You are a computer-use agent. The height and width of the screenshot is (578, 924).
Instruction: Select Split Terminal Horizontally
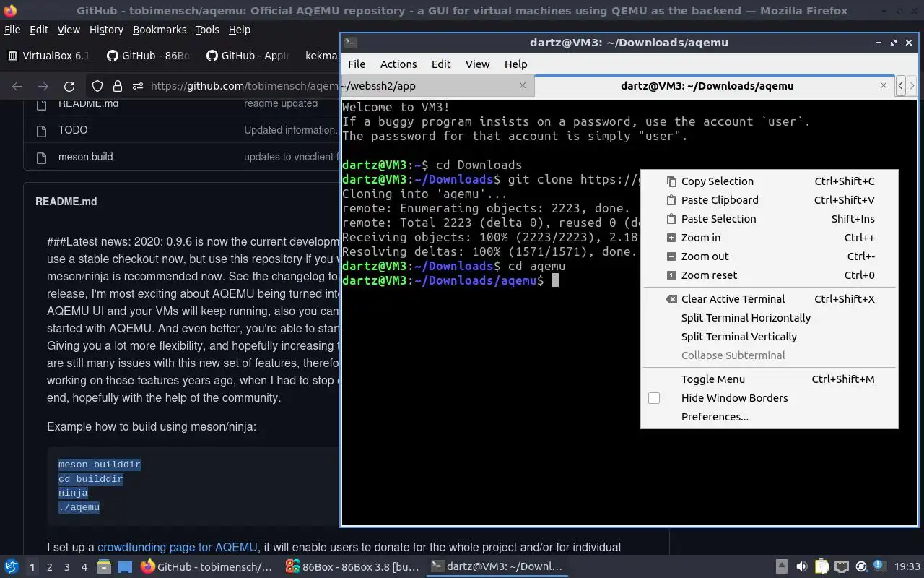click(770, 318)
